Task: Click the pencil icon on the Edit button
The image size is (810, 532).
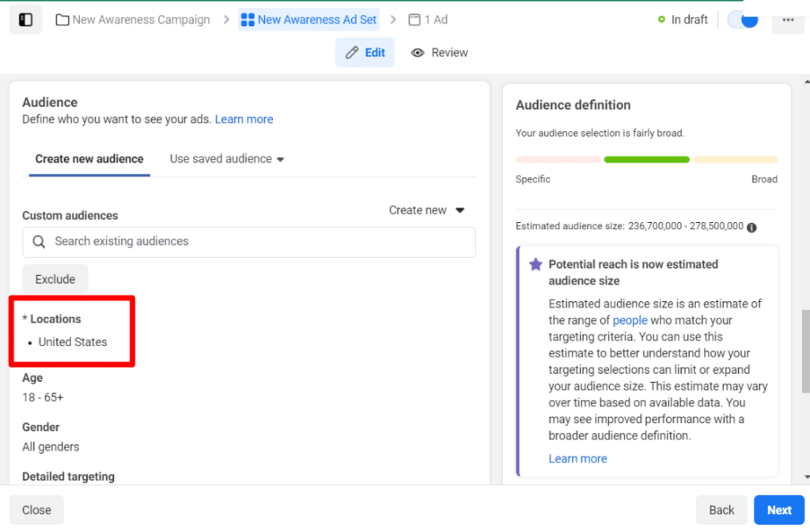Action: [353, 52]
